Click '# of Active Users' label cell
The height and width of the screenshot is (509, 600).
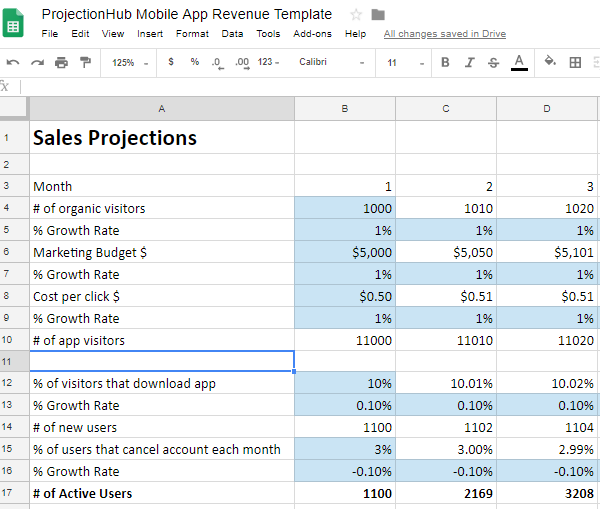[162, 493]
